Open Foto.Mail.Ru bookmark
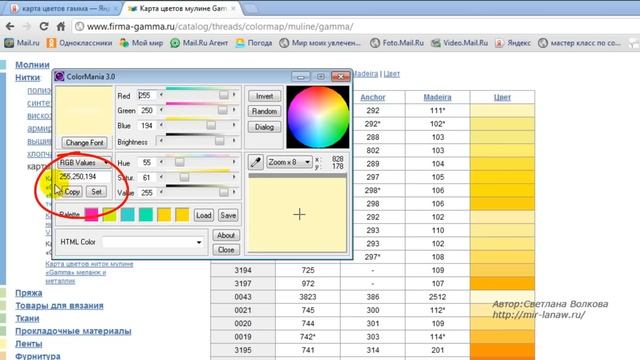The width and height of the screenshot is (640, 360). click(397, 42)
